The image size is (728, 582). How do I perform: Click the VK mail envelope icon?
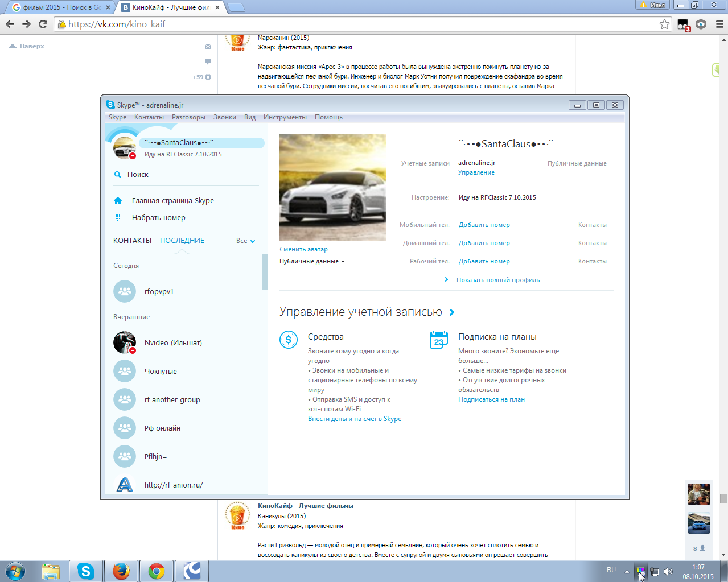click(x=208, y=46)
